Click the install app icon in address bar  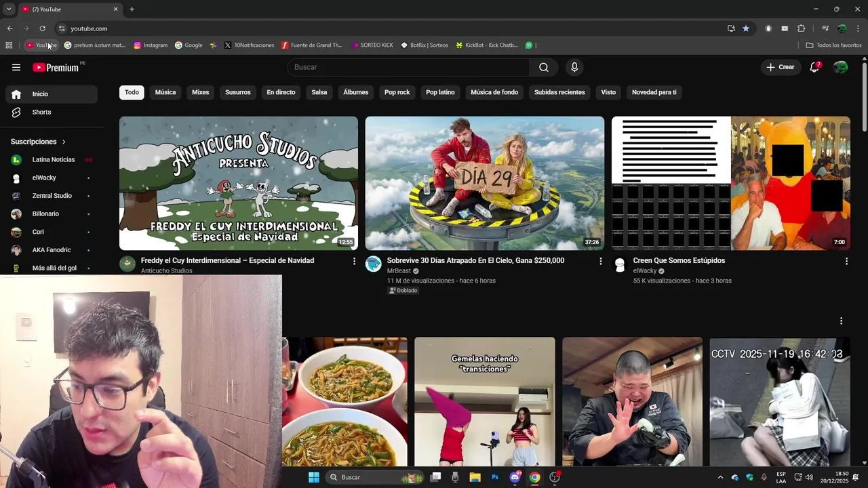point(731,28)
